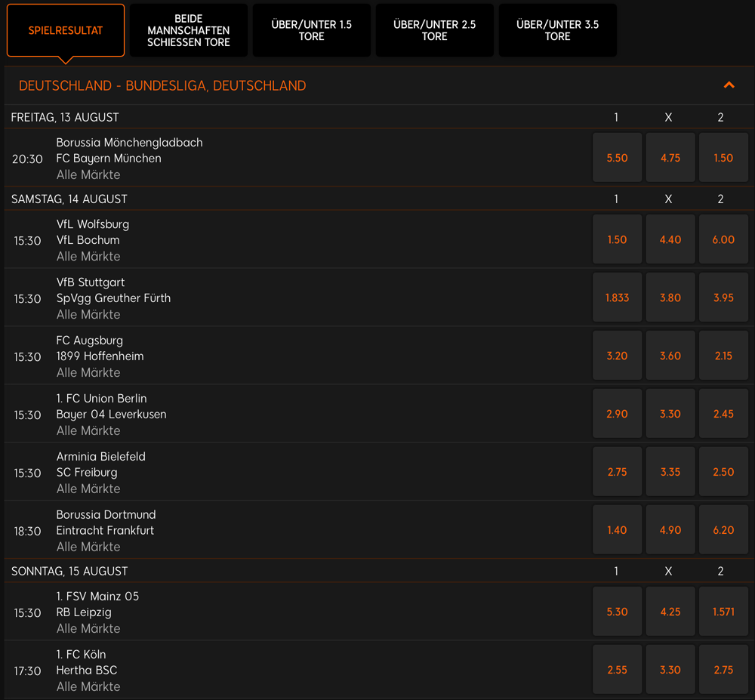This screenshot has width=755, height=700.
Task: Click the Borussia Mönchengladbach team name
Action: pyautogui.click(x=130, y=143)
